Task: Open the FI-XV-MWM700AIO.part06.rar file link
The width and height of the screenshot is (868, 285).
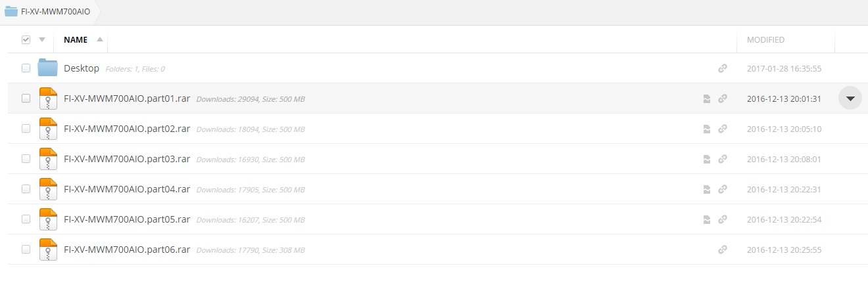Action: click(127, 250)
